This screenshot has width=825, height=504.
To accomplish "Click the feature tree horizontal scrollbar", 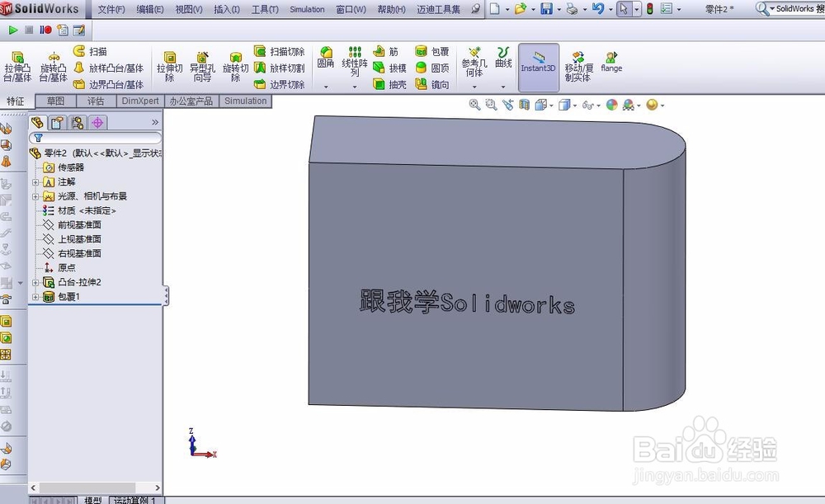I will [95, 488].
